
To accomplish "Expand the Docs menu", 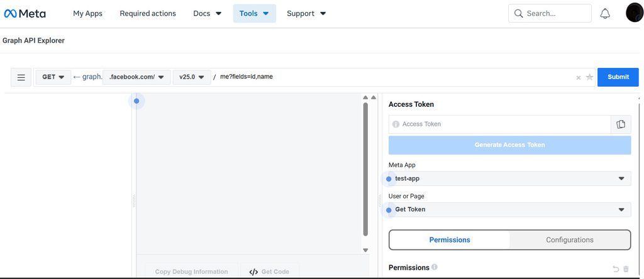I will click(x=208, y=14).
